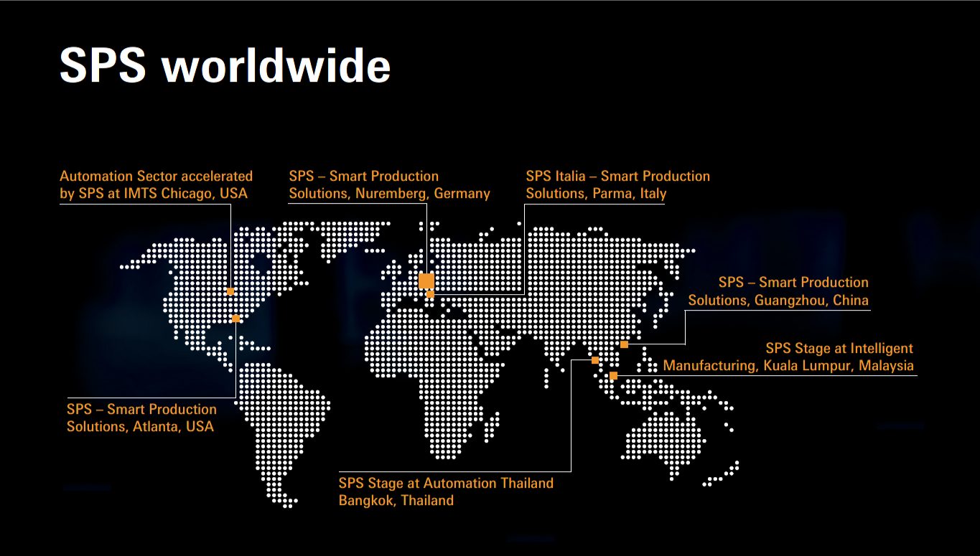Click the dotted Africa continent
This screenshot has height=556, width=980.
(431, 373)
